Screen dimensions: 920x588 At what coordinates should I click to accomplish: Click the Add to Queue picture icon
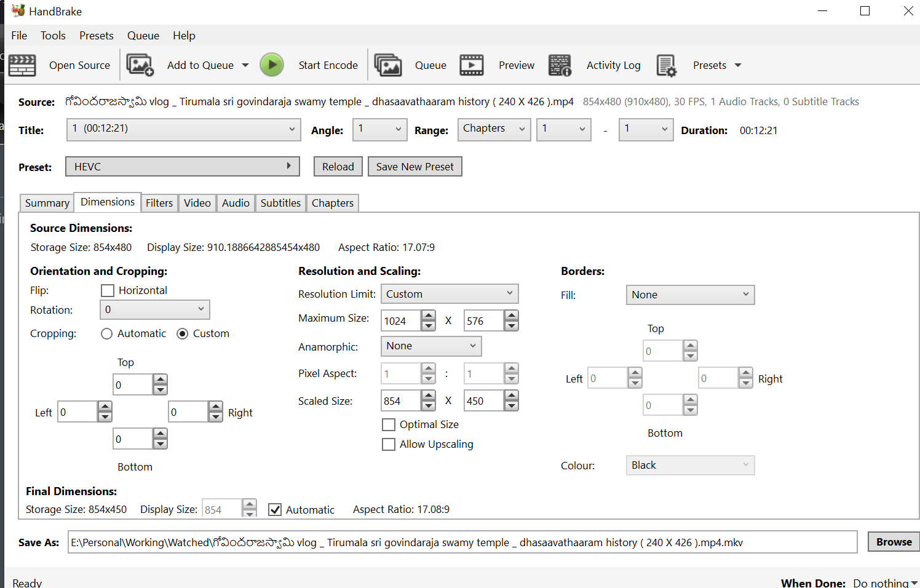[x=140, y=65]
